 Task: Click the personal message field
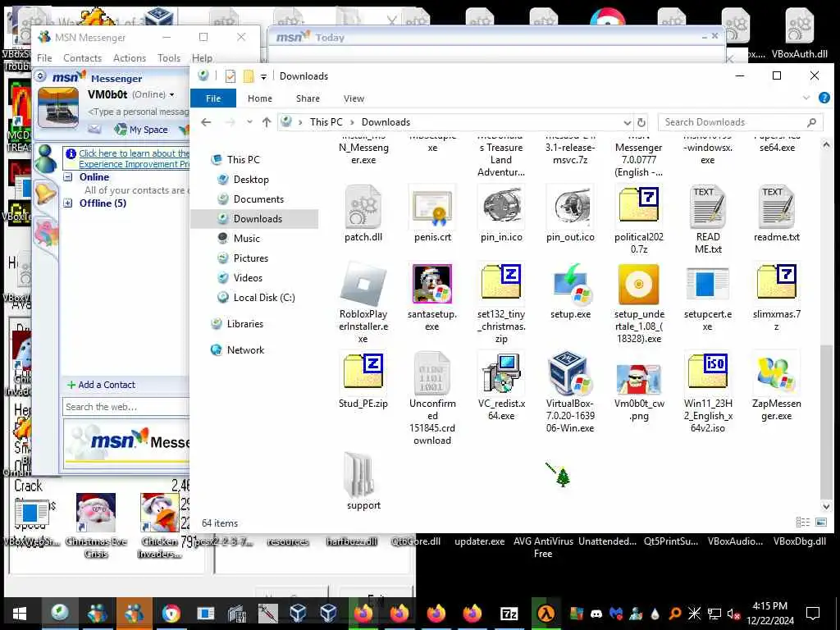click(138, 112)
